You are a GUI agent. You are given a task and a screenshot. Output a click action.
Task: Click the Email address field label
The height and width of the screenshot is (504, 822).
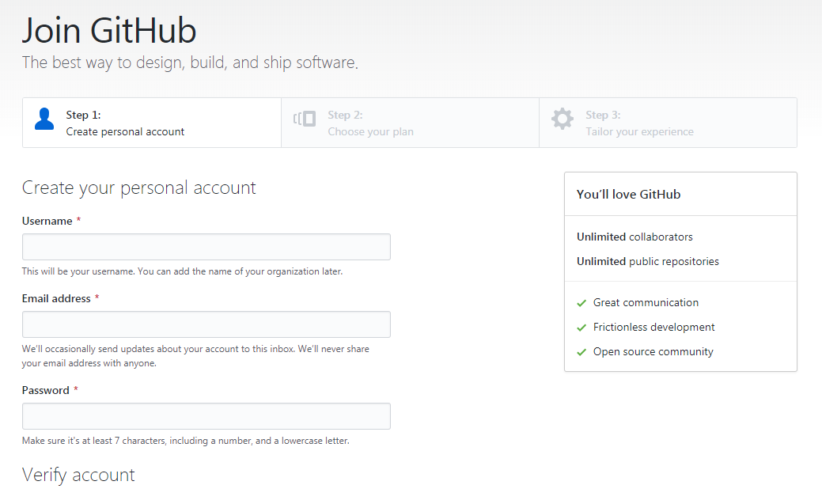pos(57,299)
